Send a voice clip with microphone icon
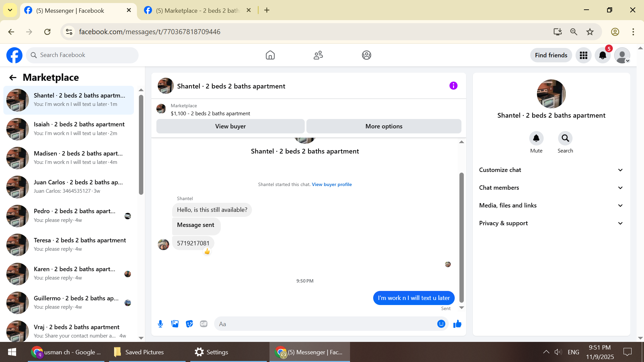644x362 pixels. coord(160,324)
